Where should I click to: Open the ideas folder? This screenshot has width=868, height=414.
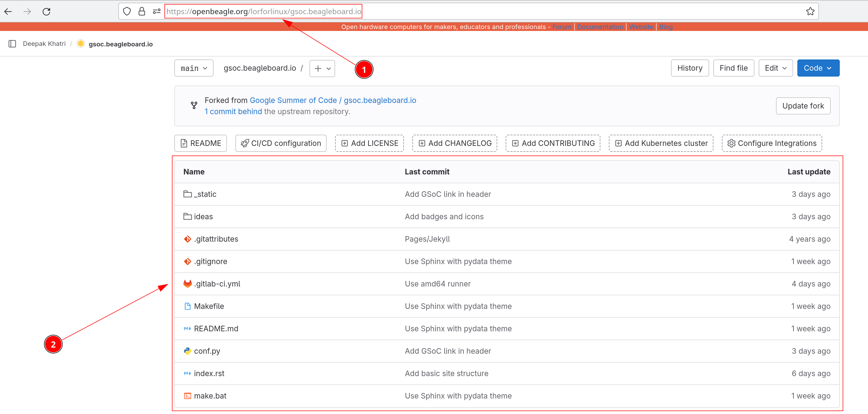pyautogui.click(x=203, y=216)
